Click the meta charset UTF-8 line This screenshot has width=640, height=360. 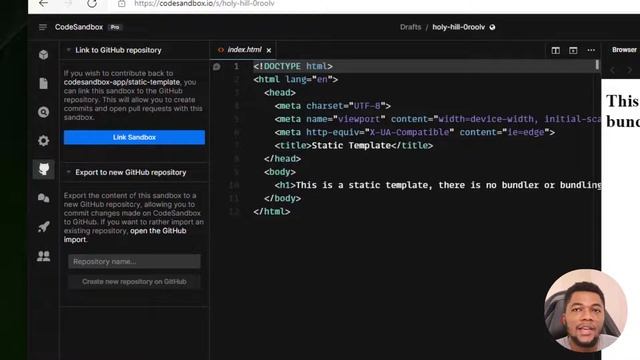tap(332, 106)
